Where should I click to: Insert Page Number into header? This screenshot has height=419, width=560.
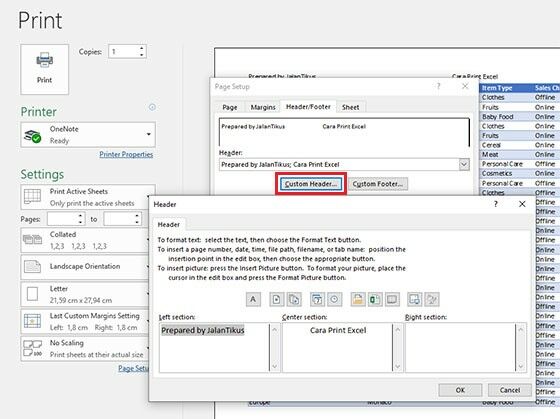pyautogui.click(x=277, y=299)
